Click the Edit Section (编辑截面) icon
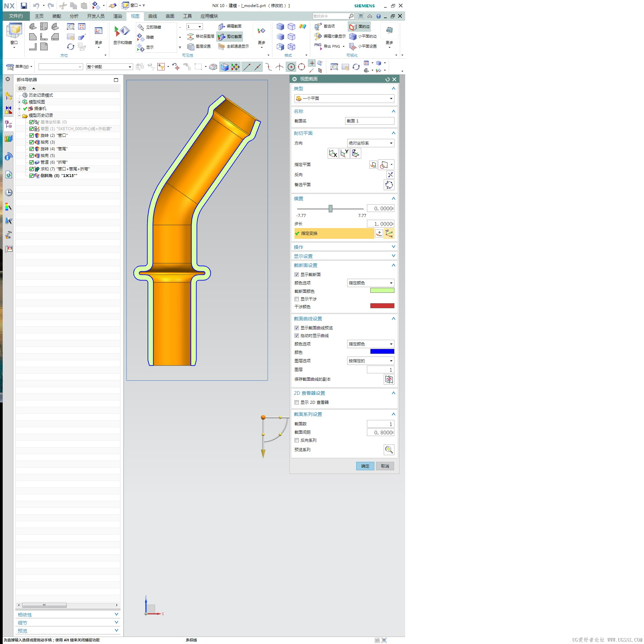The image size is (644, 644). (221, 26)
